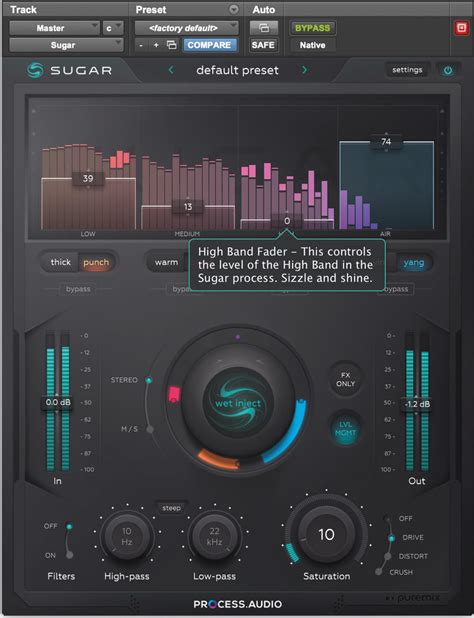Enable FX ONLY monitoring
The width and height of the screenshot is (474, 618).
coord(345,380)
